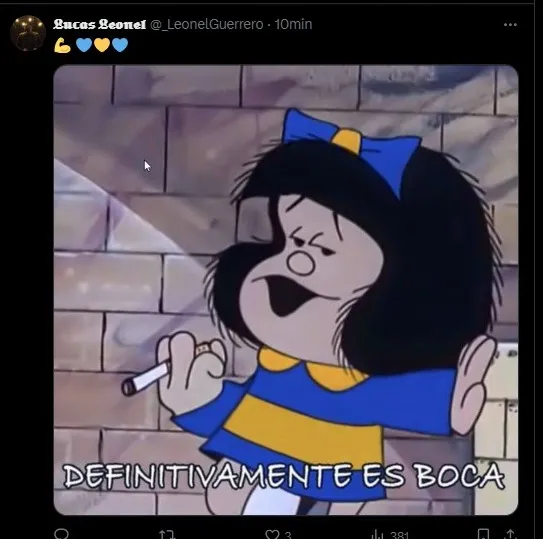
Task: Open tweet permalink via 10min timestamp
Action: coord(293,24)
